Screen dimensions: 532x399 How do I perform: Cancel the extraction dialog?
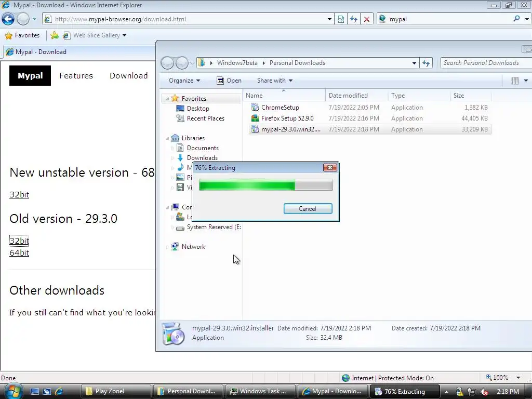point(308,209)
